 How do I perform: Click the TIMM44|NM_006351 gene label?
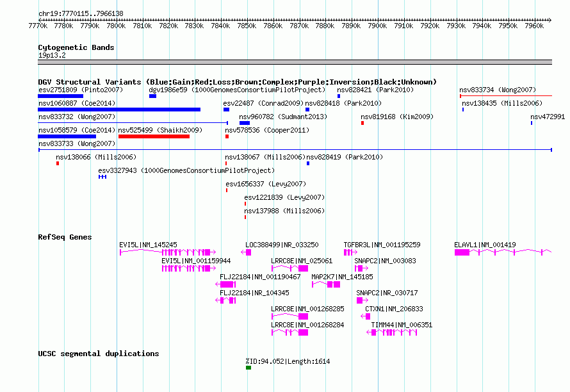[x=402, y=325]
